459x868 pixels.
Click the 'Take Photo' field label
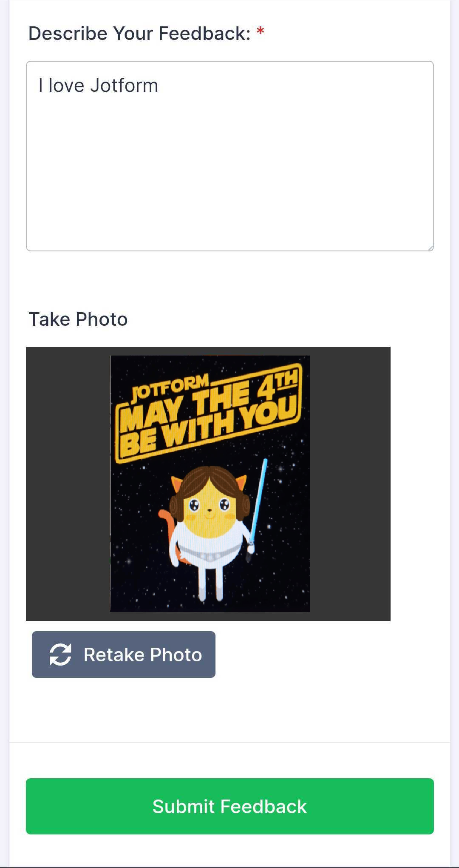(x=78, y=319)
